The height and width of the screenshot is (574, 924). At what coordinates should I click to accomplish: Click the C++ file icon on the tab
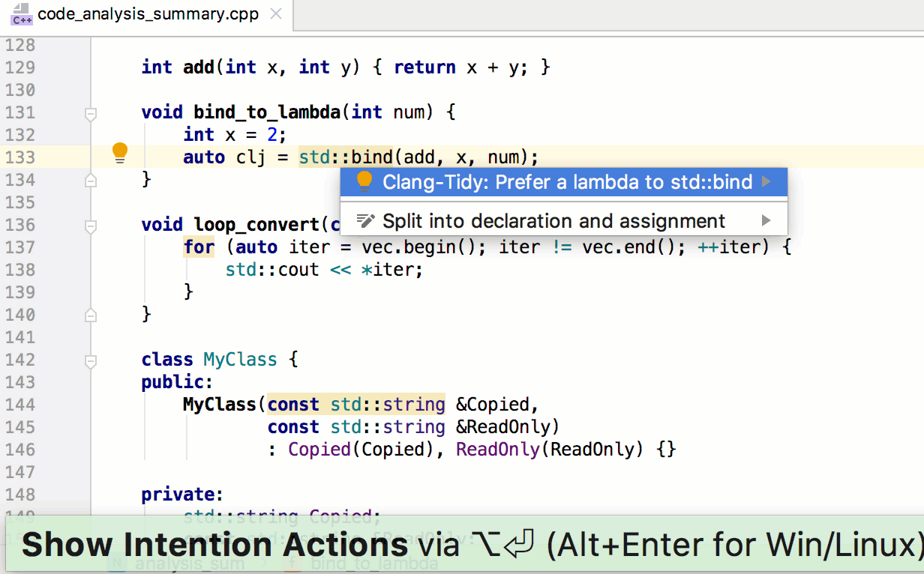tap(22, 14)
